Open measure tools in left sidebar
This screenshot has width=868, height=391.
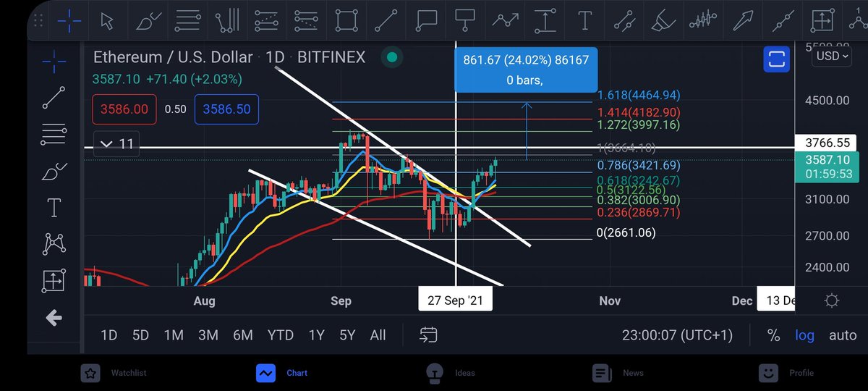54,280
